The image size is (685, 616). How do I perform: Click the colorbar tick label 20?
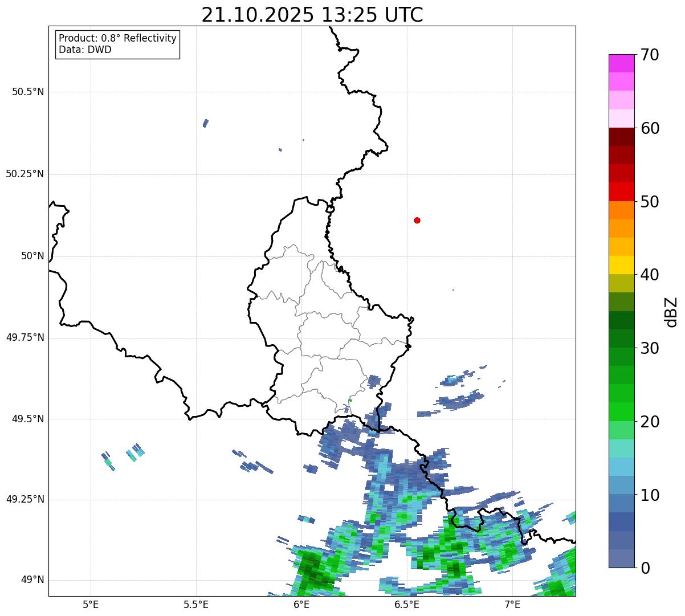(x=650, y=422)
